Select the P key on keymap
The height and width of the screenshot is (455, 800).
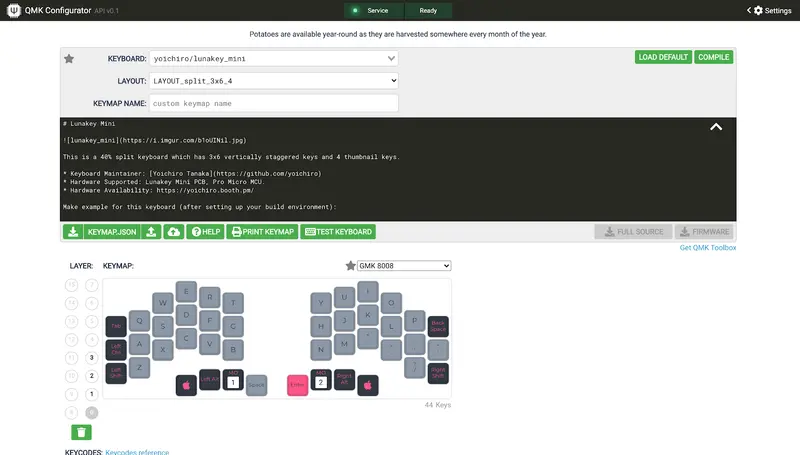point(415,321)
